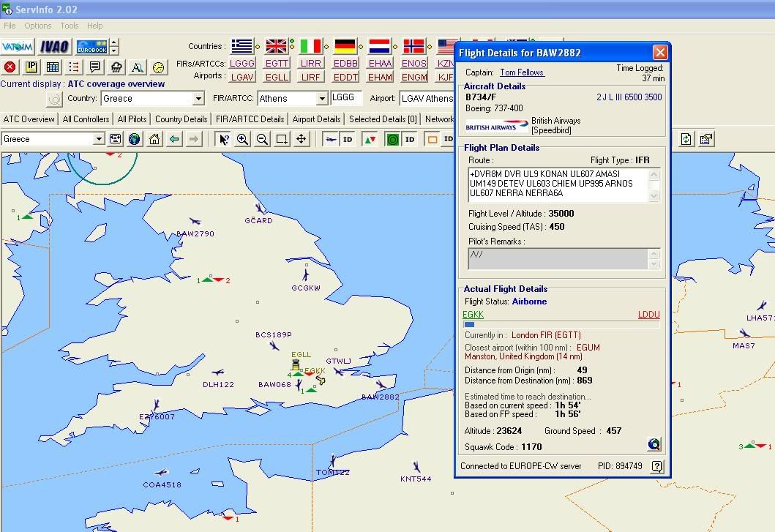The width and height of the screenshot is (775, 532).
Task: Click the LGGG FIR code input field
Action: pyautogui.click(x=345, y=98)
